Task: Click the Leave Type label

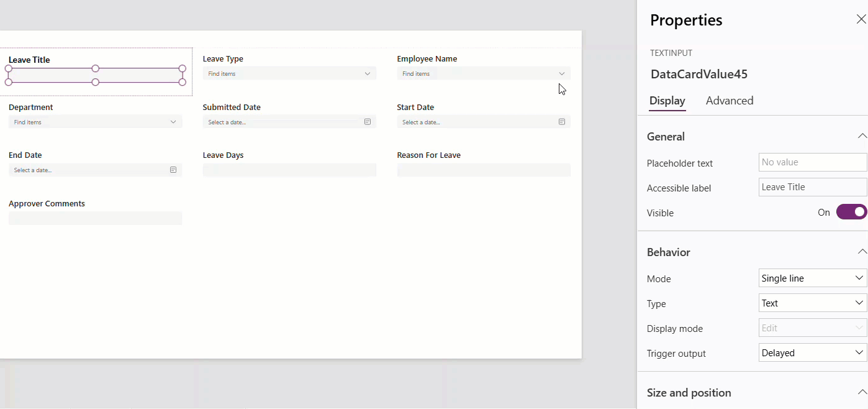Action: (223, 59)
